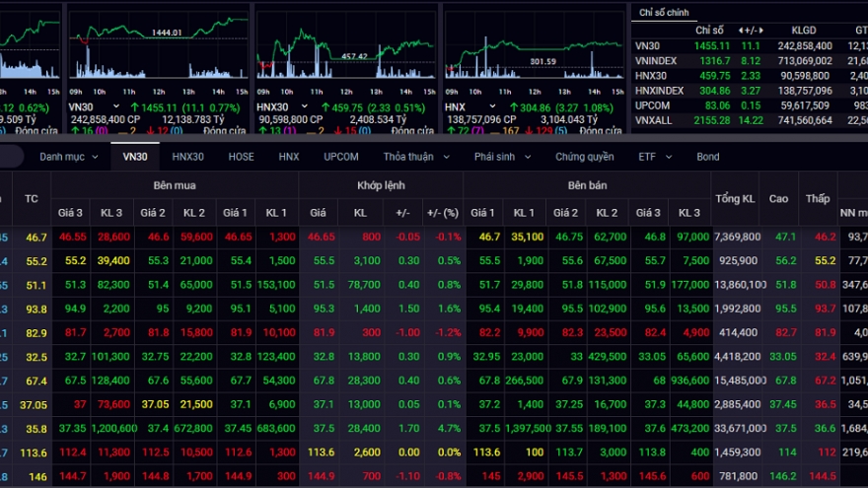Image resolution: width=868 pixels, height=488 pixels.
Task: Click total volume 4,418,200
Action: pos(740,357)
